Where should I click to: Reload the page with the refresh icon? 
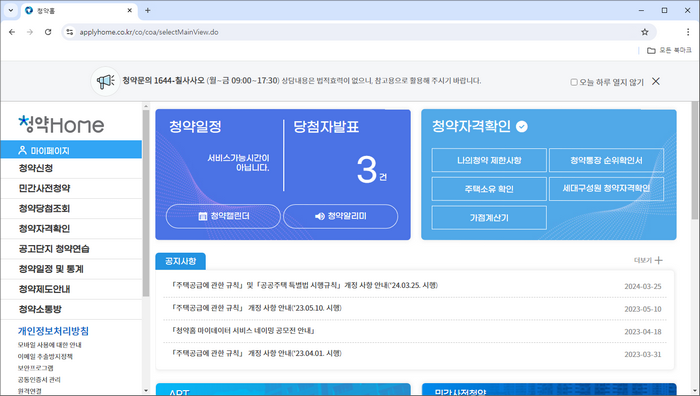point(48,32)
